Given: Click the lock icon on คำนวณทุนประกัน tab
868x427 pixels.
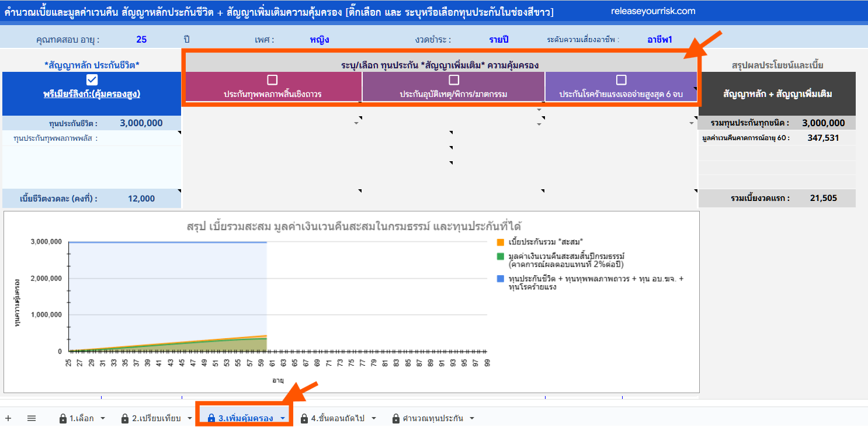Looking at the screenshot, I should [x=396, y=418].
